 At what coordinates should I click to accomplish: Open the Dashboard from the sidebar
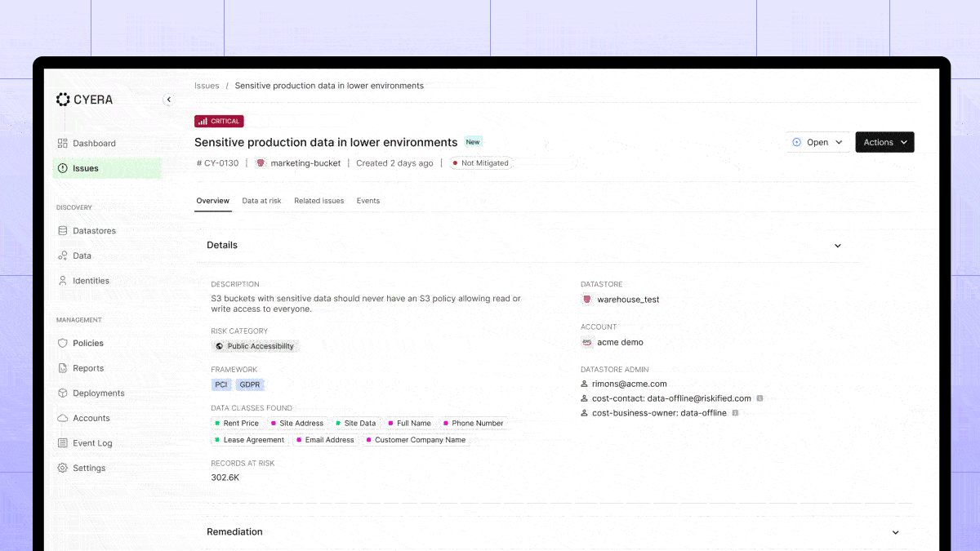coord(94,143)
